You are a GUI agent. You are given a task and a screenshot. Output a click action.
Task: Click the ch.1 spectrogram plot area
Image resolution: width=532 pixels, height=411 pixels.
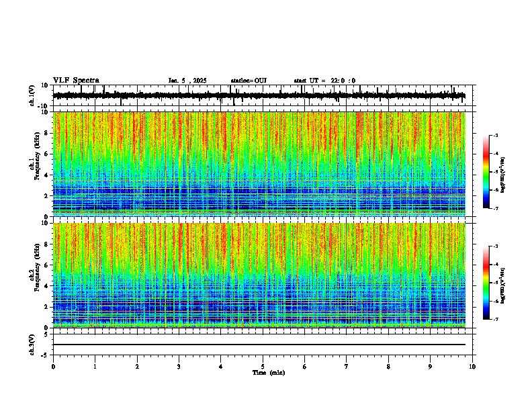(259, 164)
